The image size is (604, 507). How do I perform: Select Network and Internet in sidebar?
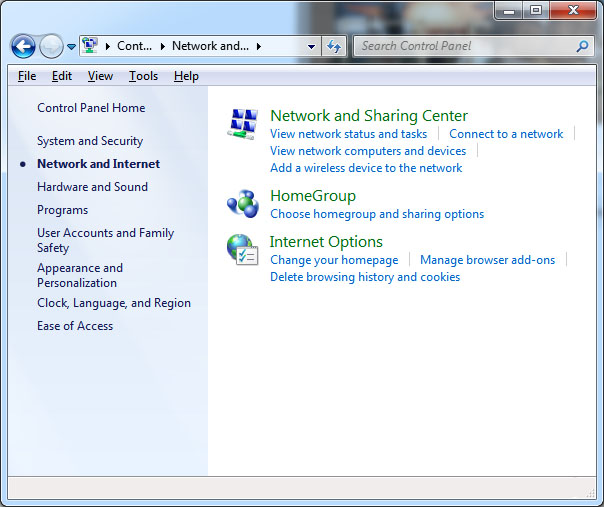click(x=98, y=164)
